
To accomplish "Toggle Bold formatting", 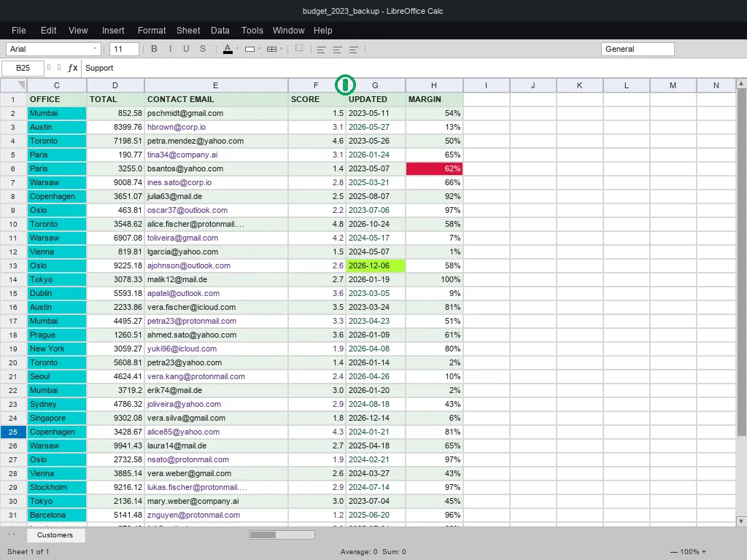I will click(x=154, y=49).
